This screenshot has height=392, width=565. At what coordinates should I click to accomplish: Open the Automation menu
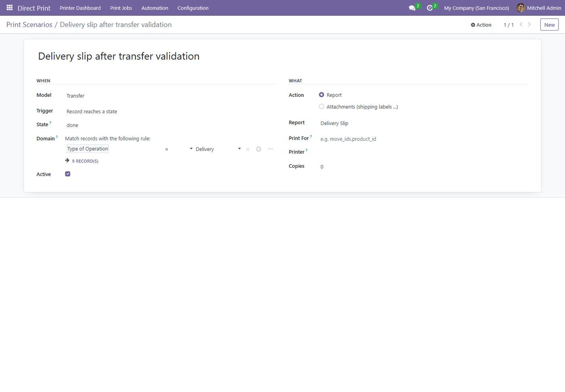coord(155,8)
